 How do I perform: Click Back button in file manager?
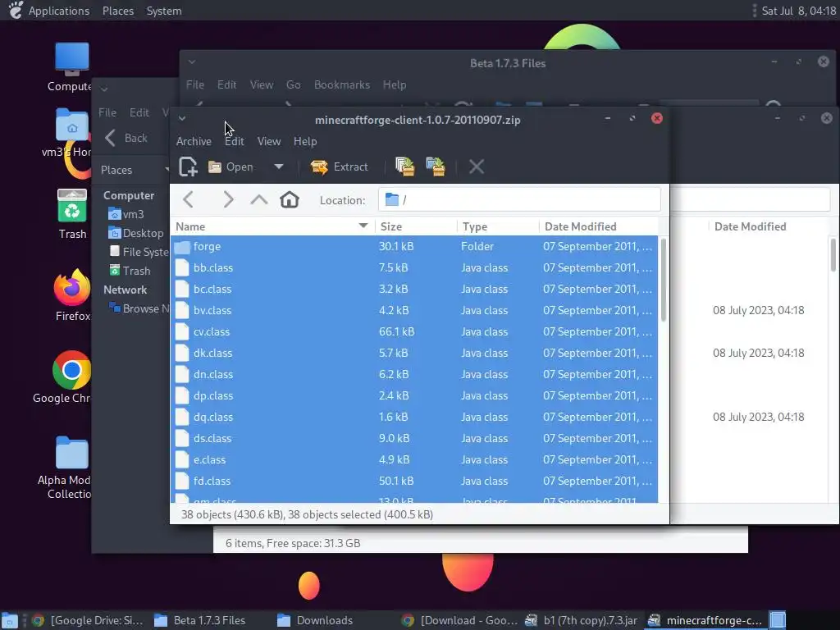(x=126, y=138)
